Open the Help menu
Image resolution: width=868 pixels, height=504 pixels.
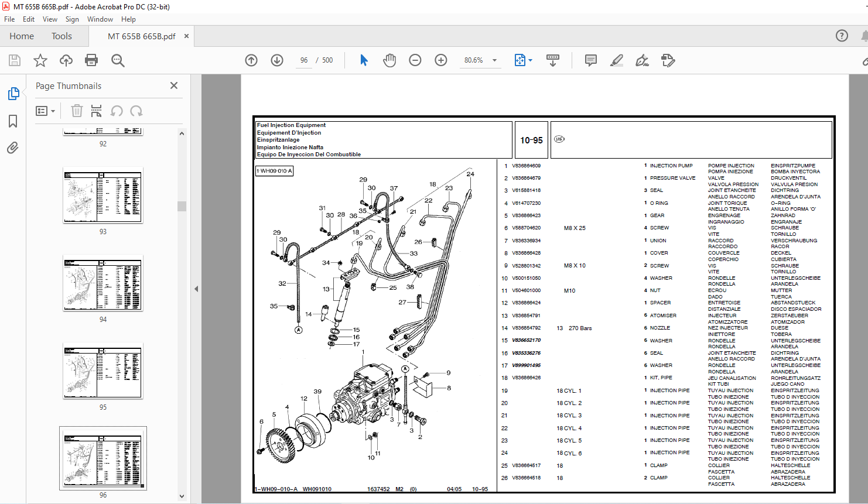pyautogui.click(x=128, y=19)
